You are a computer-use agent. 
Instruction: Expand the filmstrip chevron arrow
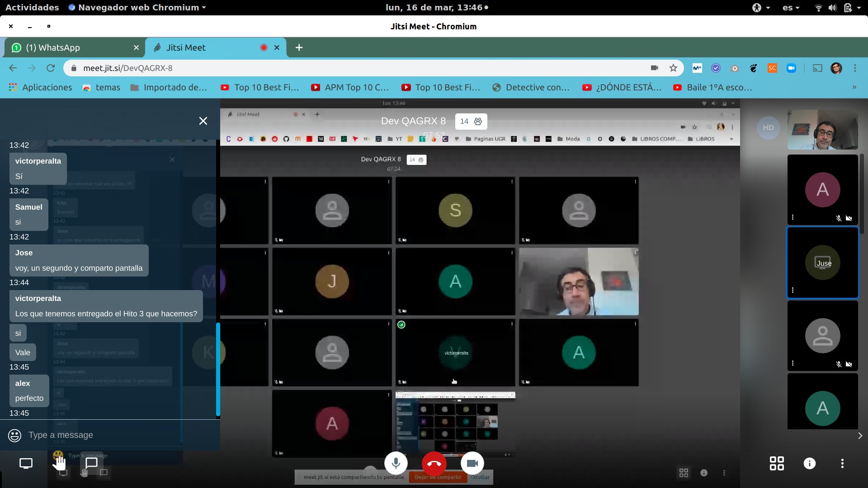860,436
